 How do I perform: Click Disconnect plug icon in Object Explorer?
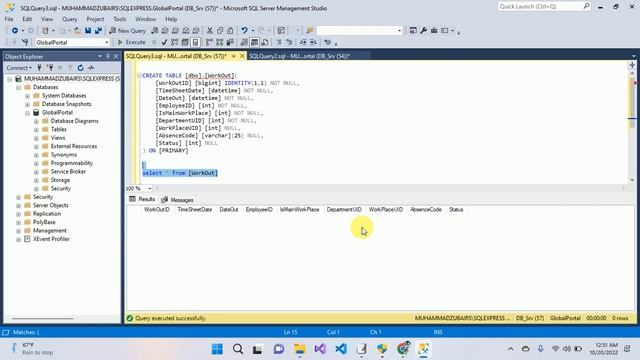tap(50, 68)
